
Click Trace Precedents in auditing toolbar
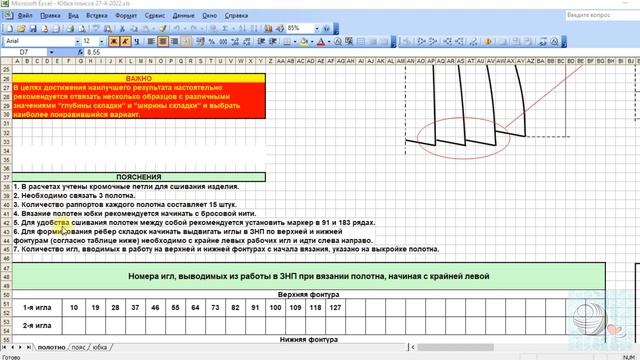(x=421, y=41)
